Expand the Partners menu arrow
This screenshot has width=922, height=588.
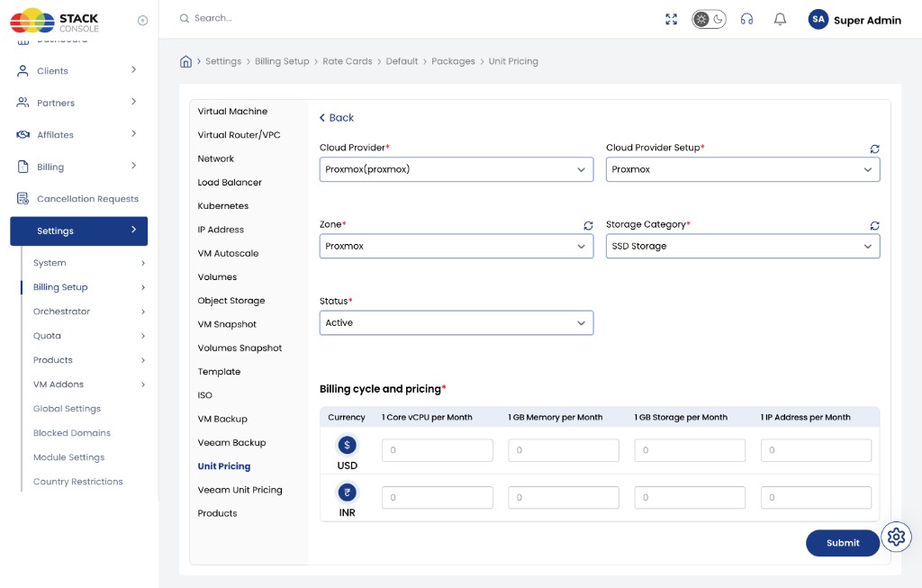133,102
